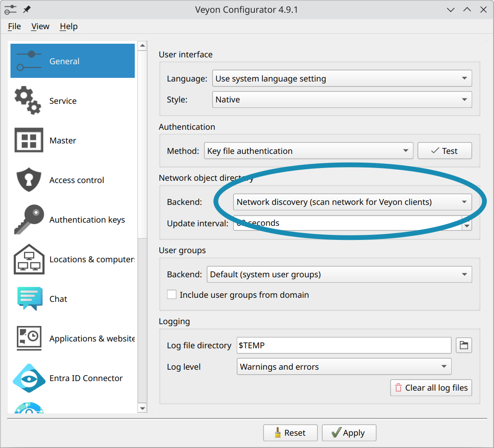Open the File menu
The image size is (494, 448).
15,26
